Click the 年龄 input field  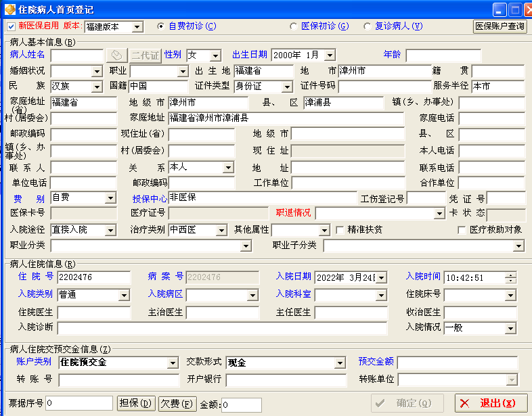click(x=443, y=55)
